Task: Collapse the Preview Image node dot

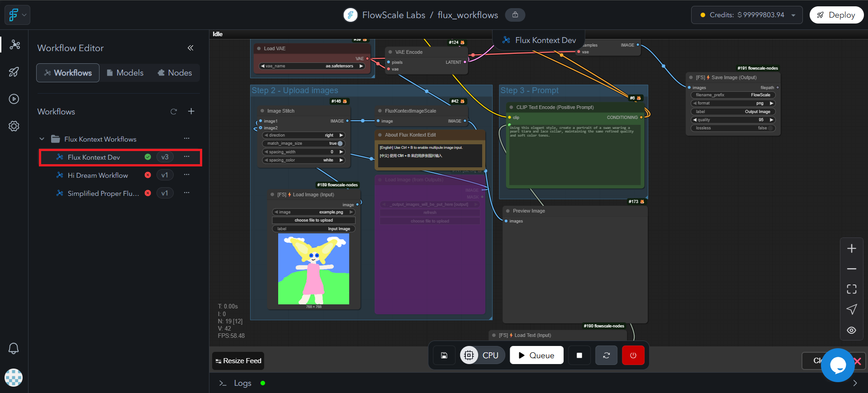Action: tap(508, 211)
